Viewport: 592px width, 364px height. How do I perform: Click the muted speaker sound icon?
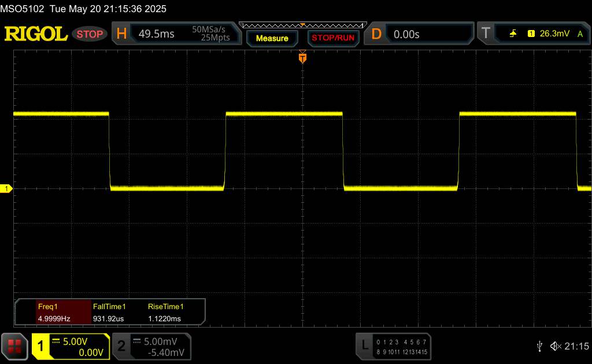pyautogui.click(x=556, y=346)
